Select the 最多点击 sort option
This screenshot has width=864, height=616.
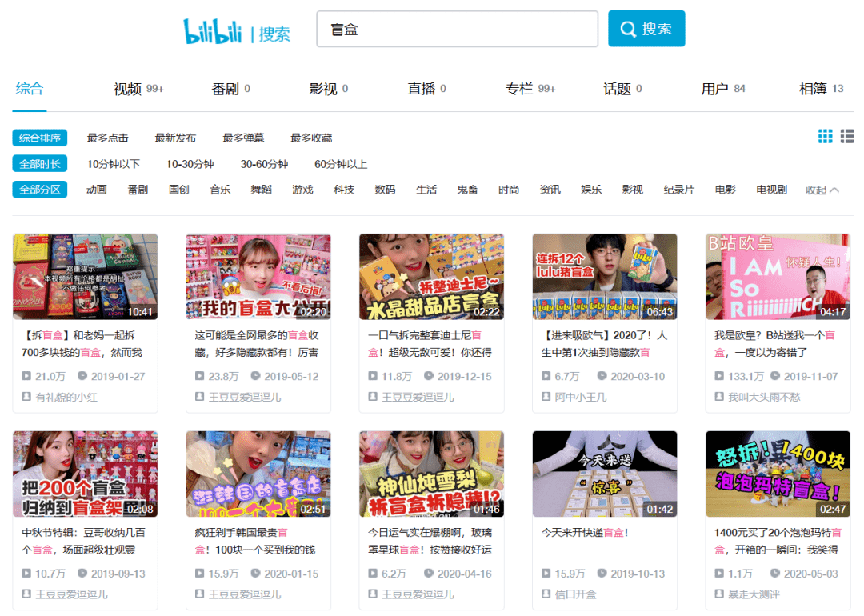(108, 137)
